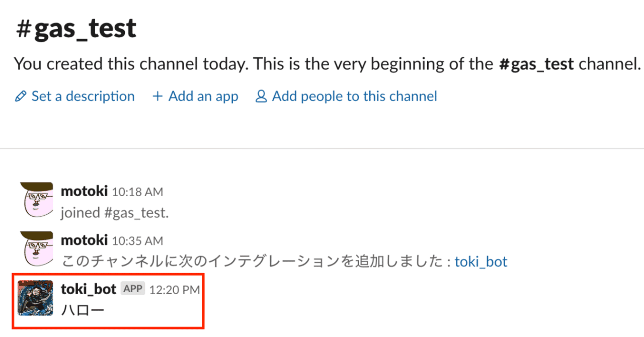Viewport: 644px width, 337px height.
Task: Click the pencil icon beside Set a description
Action: [21, 97]
